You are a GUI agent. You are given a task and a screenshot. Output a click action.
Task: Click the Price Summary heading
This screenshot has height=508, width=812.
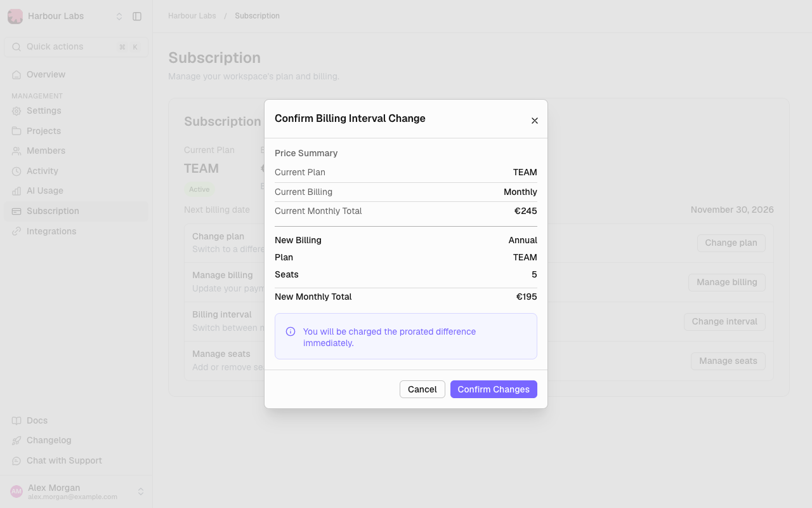point(306,153)
